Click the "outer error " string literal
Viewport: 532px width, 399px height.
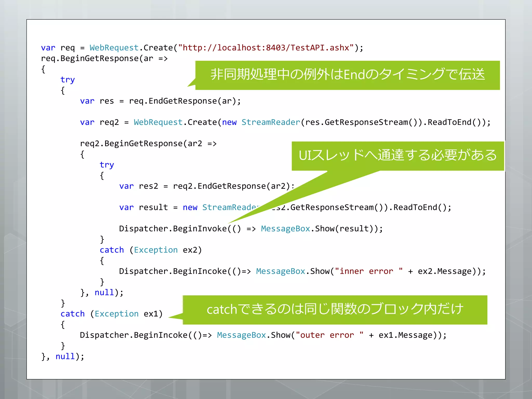point(330,335)
